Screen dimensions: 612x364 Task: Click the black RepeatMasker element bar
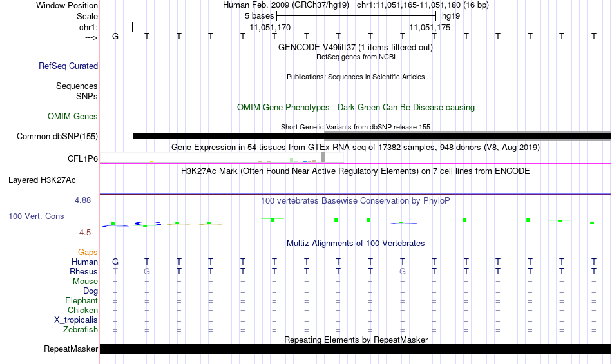356,349
